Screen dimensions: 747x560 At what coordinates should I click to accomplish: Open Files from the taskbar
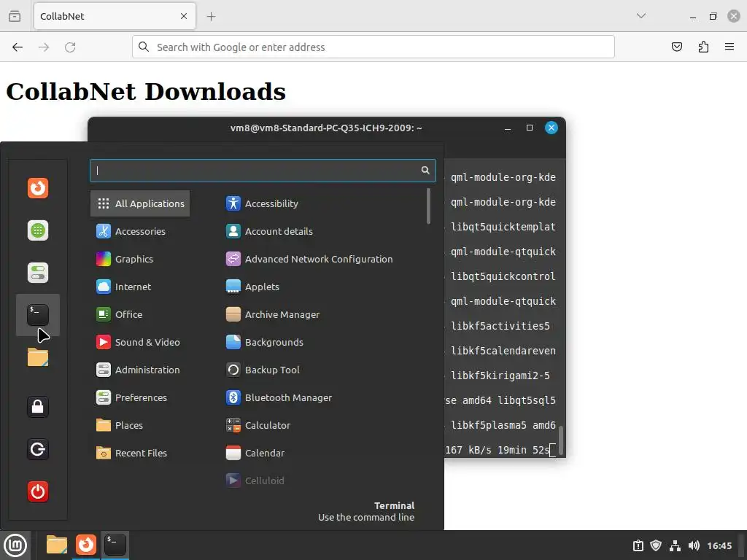57,545
